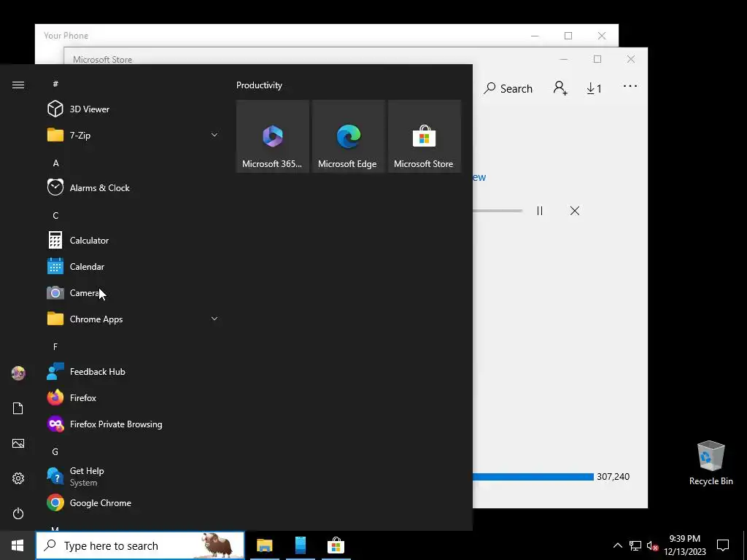Open the Power options button

18,513
